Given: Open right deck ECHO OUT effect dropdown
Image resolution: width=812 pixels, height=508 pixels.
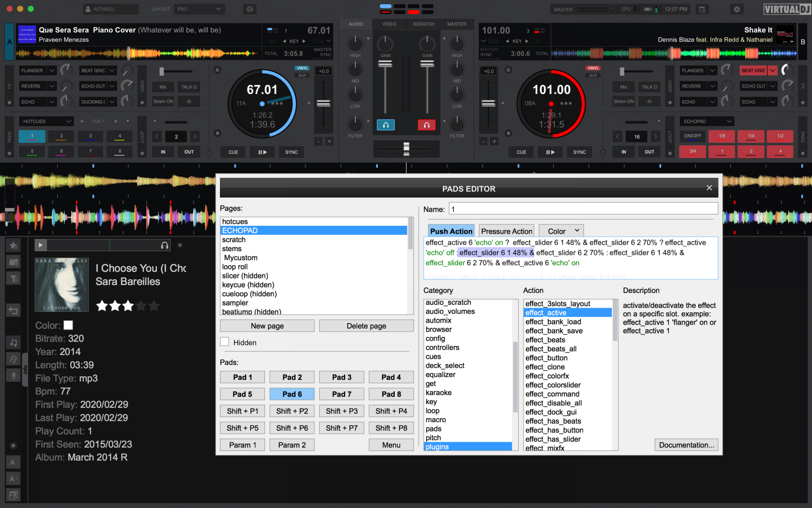Looking at the screenshot, I should (773, 86).
